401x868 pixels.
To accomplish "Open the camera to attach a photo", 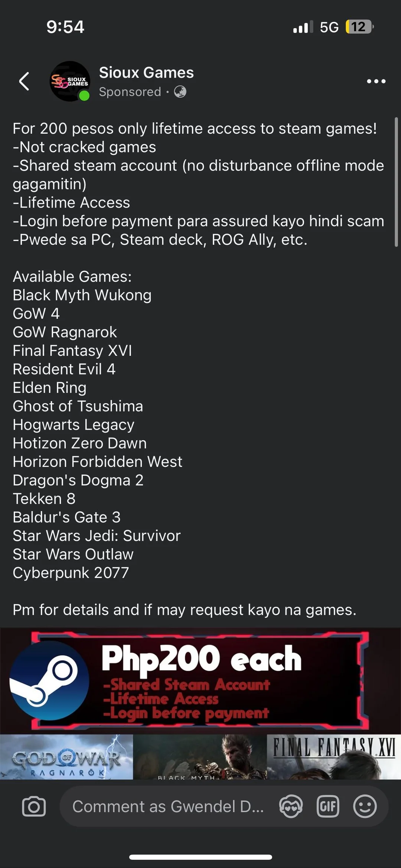I will pos(34,806).
